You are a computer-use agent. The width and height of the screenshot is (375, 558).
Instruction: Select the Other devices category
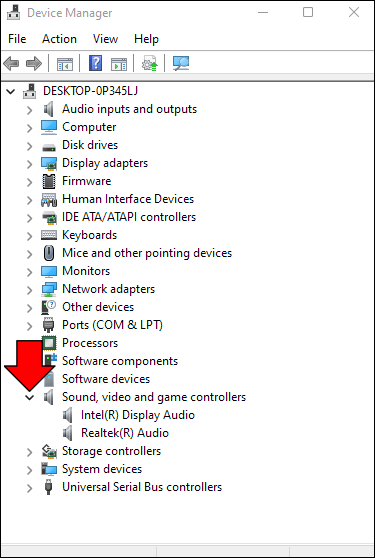tap(98, 307)
